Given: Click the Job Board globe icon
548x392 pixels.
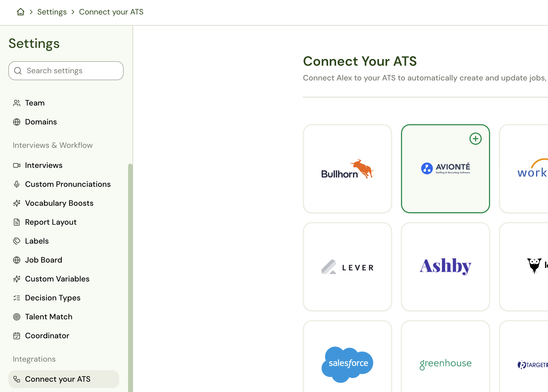Looking at the screenshot, I should 17,260.
